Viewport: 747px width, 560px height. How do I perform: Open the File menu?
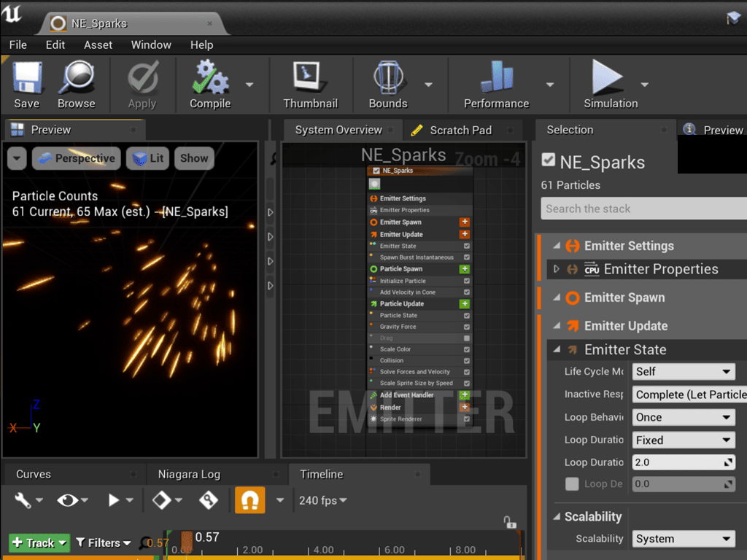tap(18, 44)
